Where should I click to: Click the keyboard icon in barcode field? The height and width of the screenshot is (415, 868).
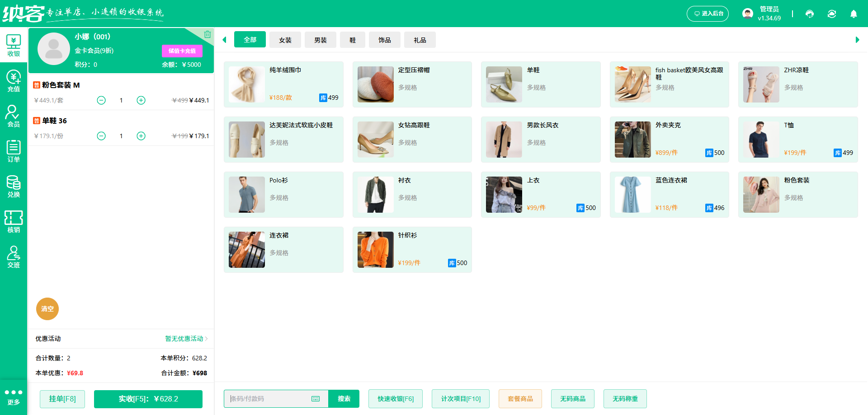(x=316, y=399)
